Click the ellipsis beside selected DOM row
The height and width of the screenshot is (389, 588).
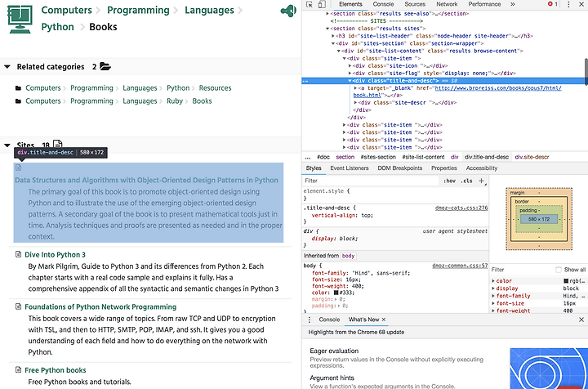point(305,81)
